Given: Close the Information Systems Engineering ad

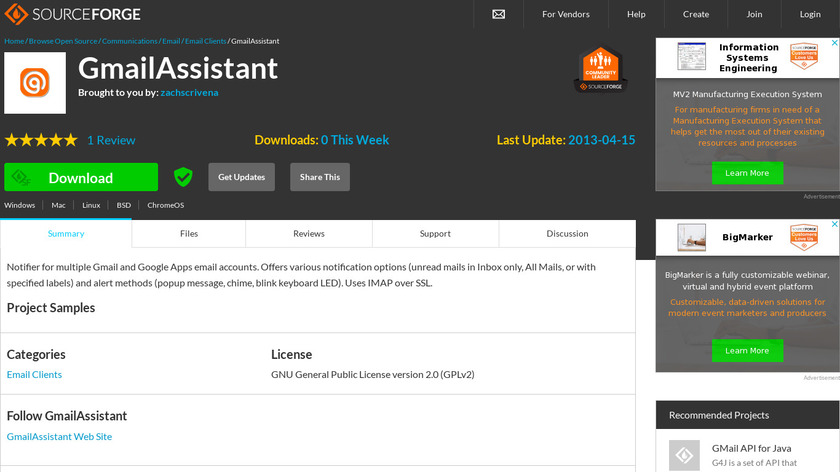Looking at the screenshot, I should tap(834, 43).
